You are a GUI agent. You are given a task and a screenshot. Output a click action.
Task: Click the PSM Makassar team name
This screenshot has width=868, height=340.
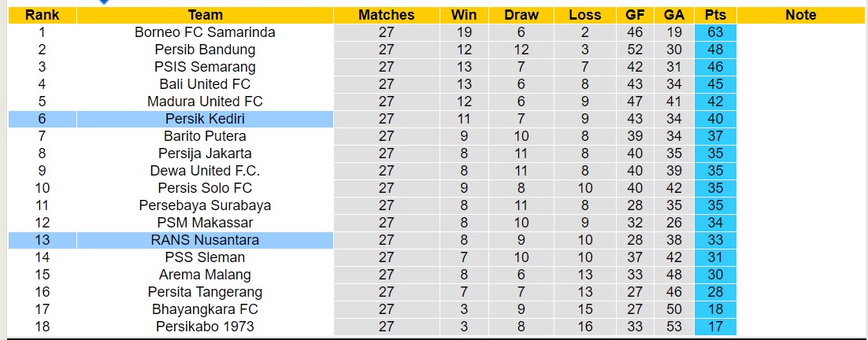(205, 223)
